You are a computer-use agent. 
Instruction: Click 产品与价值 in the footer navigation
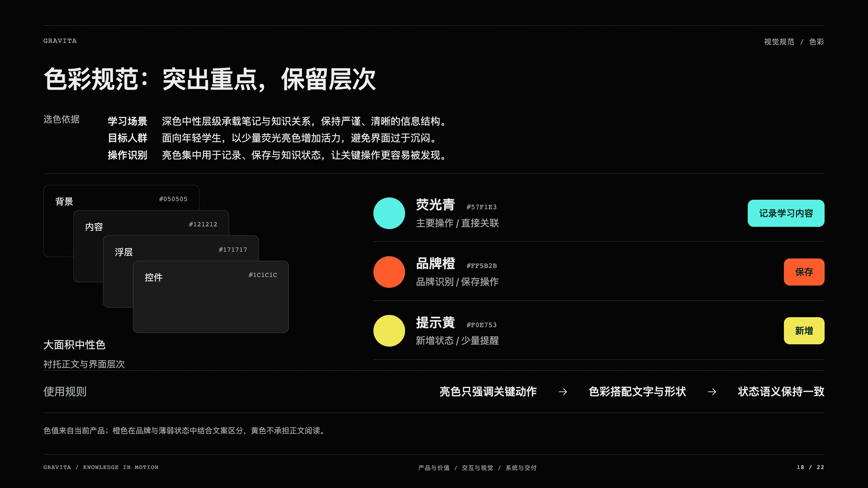tap(434, 468)
